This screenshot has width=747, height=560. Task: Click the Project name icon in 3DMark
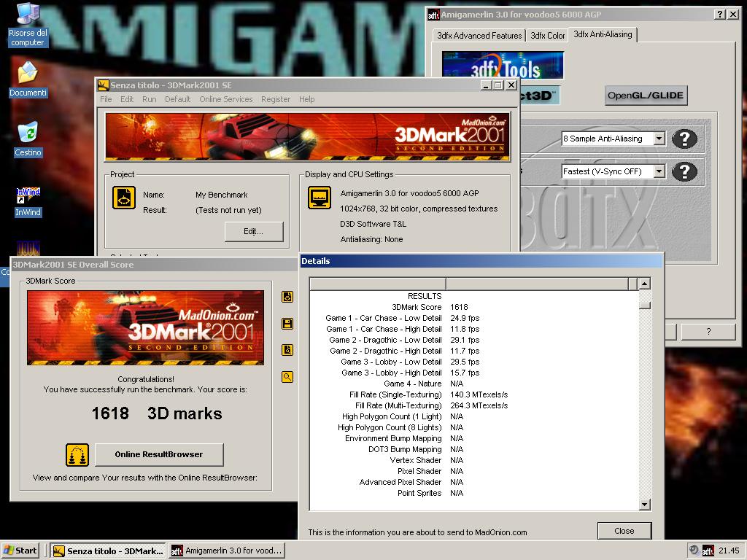pyautogui.click(x=124, y=198)
